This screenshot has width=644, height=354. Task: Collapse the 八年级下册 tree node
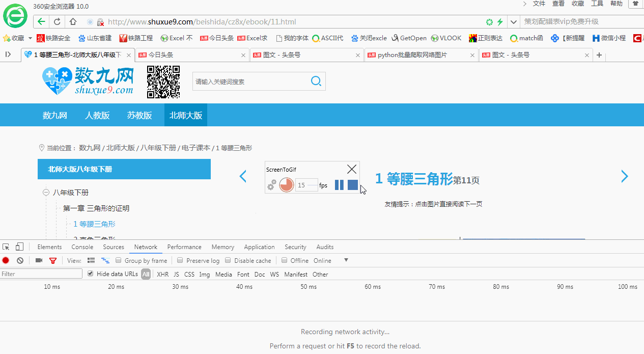coord(45,193)
